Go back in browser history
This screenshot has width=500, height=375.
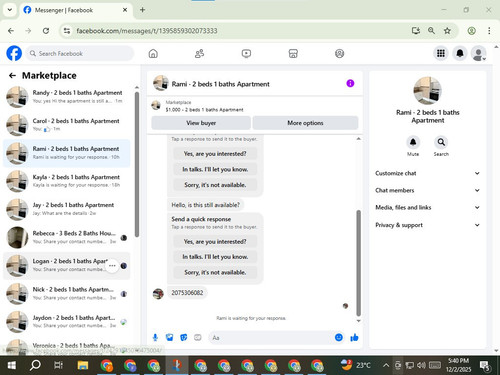(x=11, y=31)
